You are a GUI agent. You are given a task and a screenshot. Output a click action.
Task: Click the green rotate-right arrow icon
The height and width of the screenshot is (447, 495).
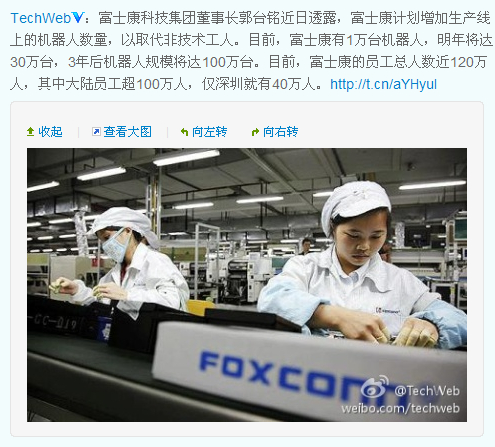255,132
